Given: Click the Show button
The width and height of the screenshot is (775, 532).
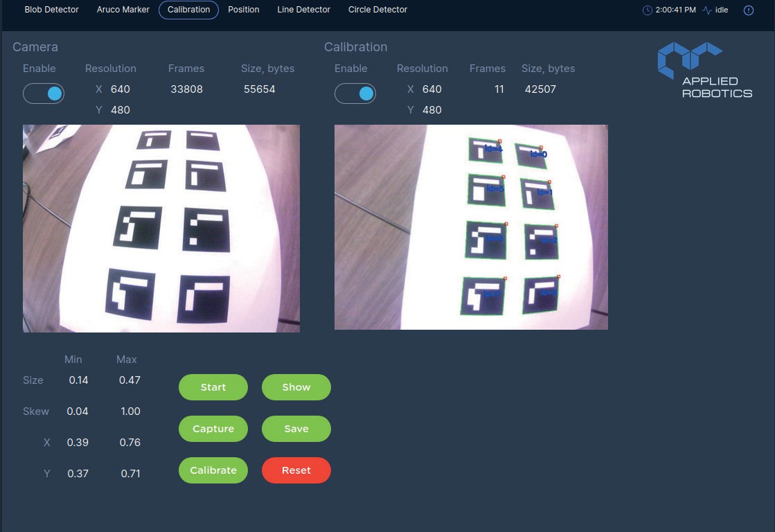Looking at the screenshot, I should click(296, 387).
